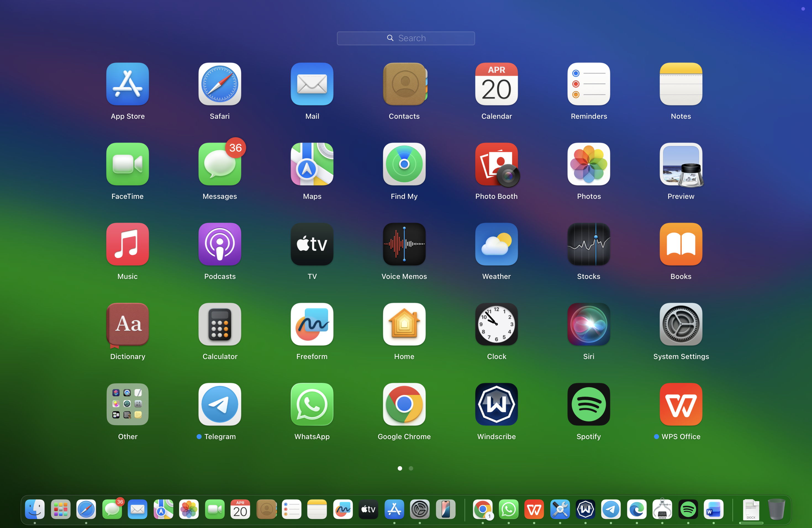This screenshot has width=812, height=528.
Task: Switch to the second Launchpad page dot
Action: click(x=411, y=468)
